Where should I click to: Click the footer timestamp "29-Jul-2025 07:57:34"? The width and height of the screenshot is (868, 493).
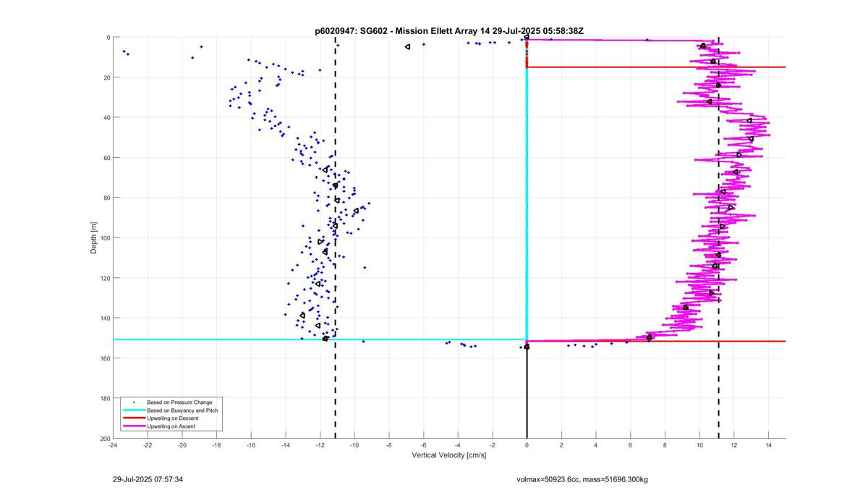[x=148, y=479]
